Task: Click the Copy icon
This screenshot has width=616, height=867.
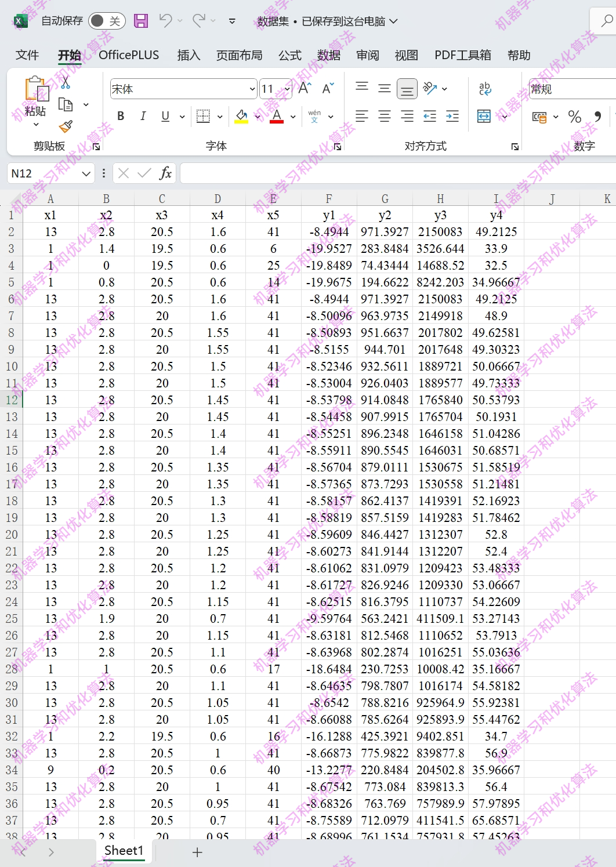Action: [x=66, y=105]
